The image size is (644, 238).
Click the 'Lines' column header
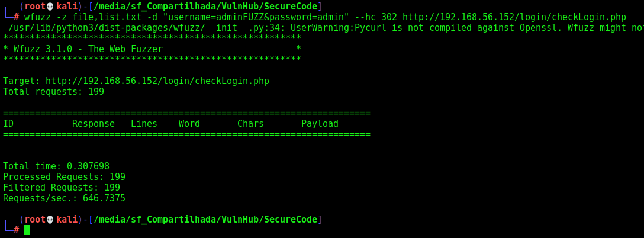click(x=144, y=124)
